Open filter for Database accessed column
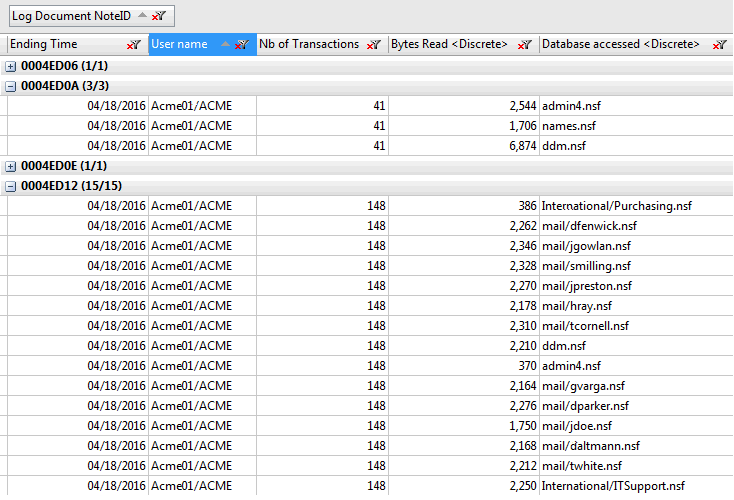 tap(718, 45)
